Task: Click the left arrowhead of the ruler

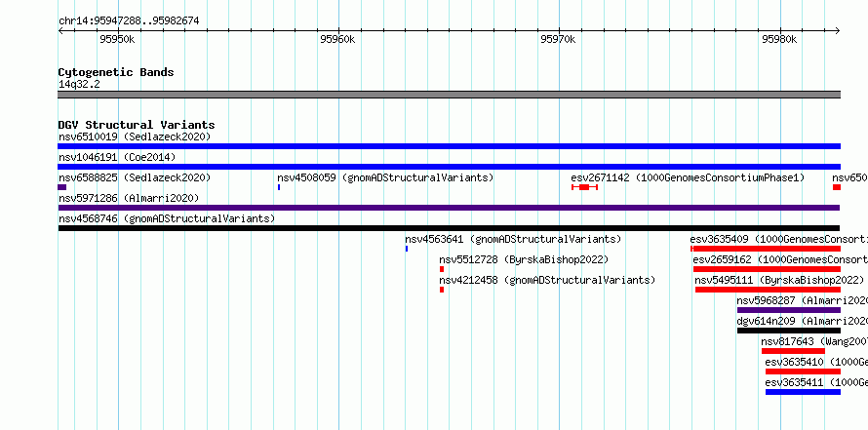Action: coord(60,31)
